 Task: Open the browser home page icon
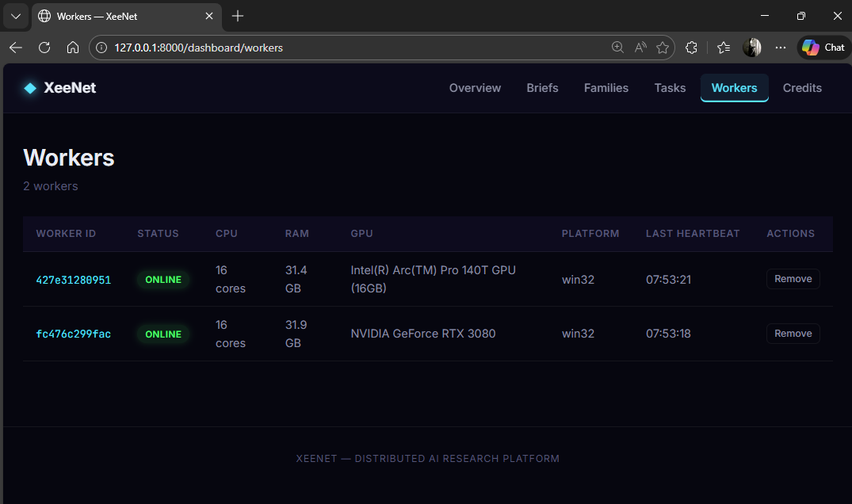[73, 48]
